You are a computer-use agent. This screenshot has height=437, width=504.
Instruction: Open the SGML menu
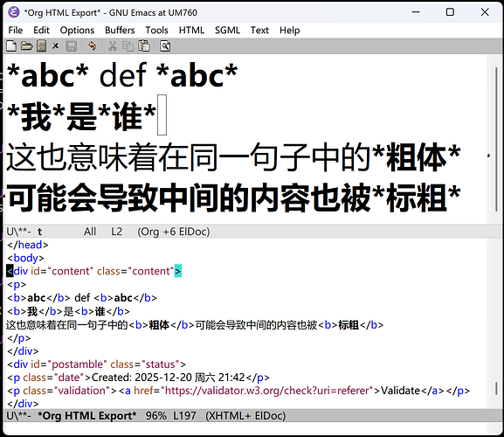[227, 31]
